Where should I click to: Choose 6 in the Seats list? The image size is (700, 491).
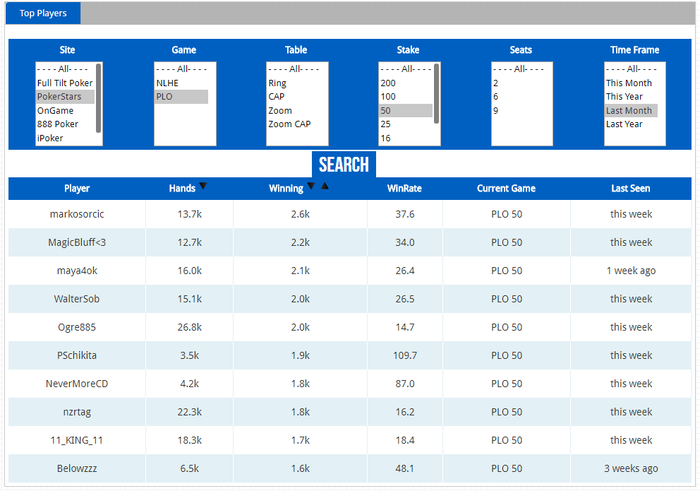click(496, 97)
